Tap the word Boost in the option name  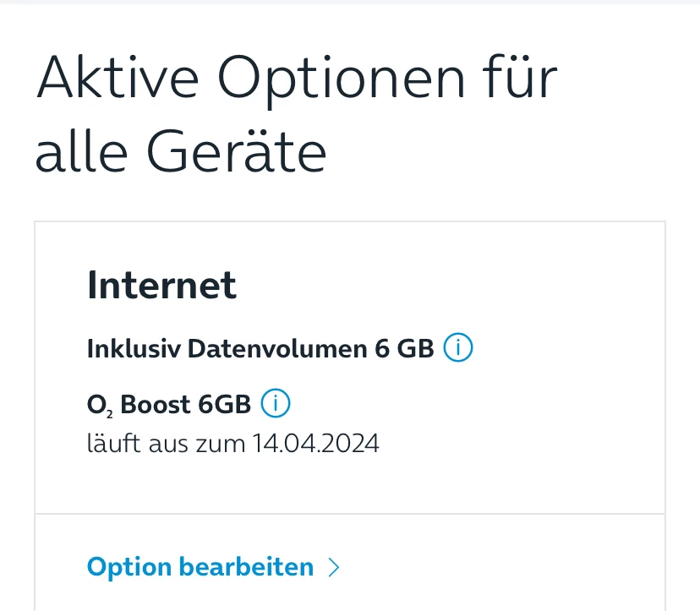(x=156, y=405)
